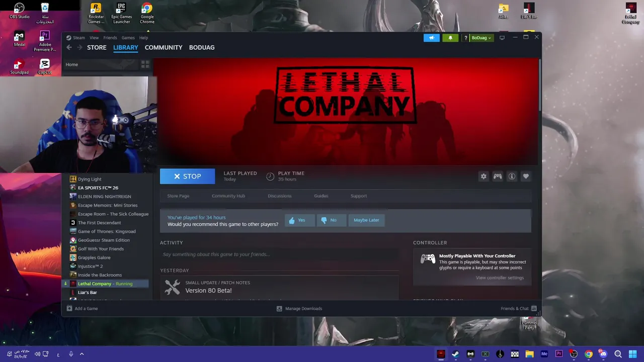644x362 pixels.
Task: Click the question mark help icon
Action: (x=466, y=38)
